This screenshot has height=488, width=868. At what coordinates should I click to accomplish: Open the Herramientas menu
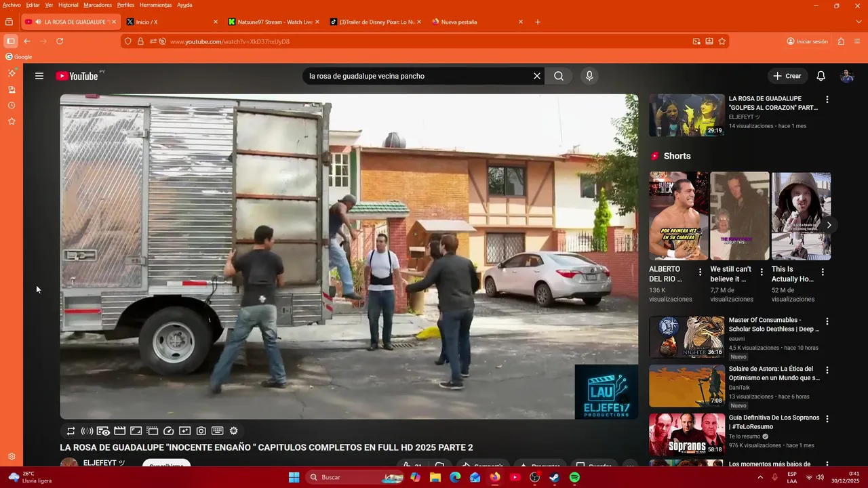[155, 5]
